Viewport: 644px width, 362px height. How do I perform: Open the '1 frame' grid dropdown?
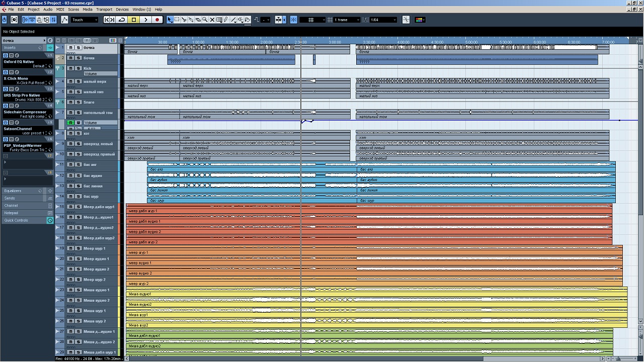point(347,20)
